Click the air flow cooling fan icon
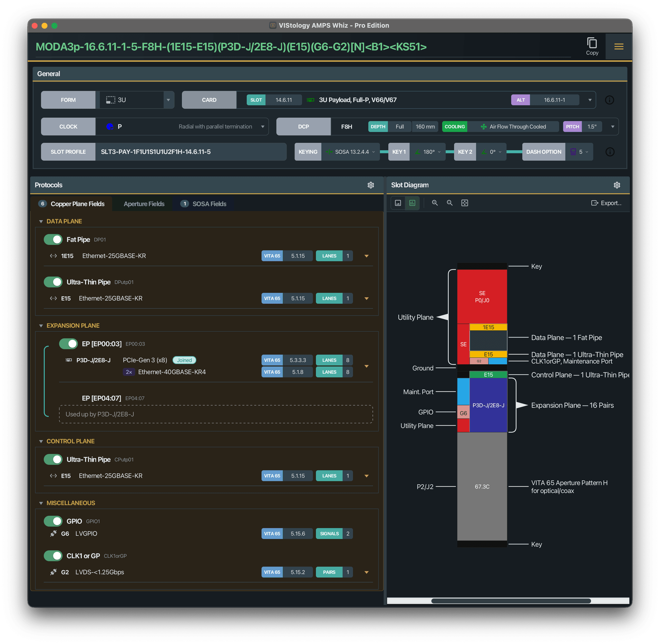The width and height of the screenshot is (660, 644). [x=483, y=127]
